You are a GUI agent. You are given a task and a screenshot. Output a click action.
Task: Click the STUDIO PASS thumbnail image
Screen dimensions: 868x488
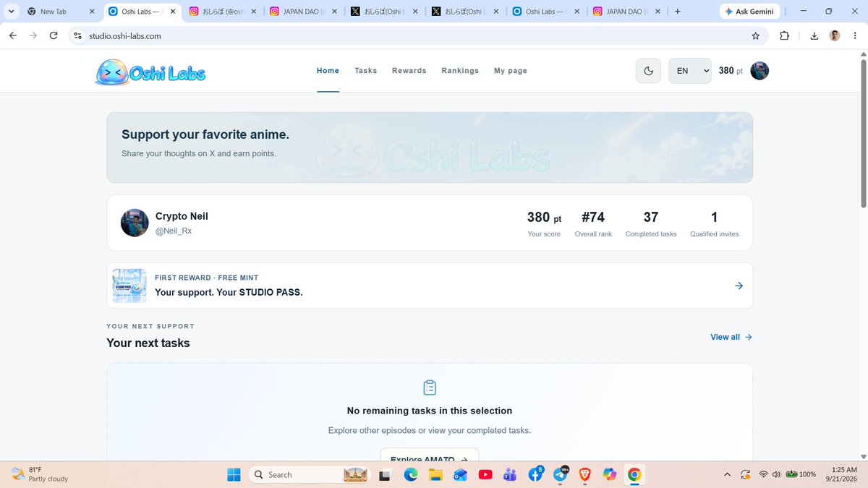coord(130,286)
